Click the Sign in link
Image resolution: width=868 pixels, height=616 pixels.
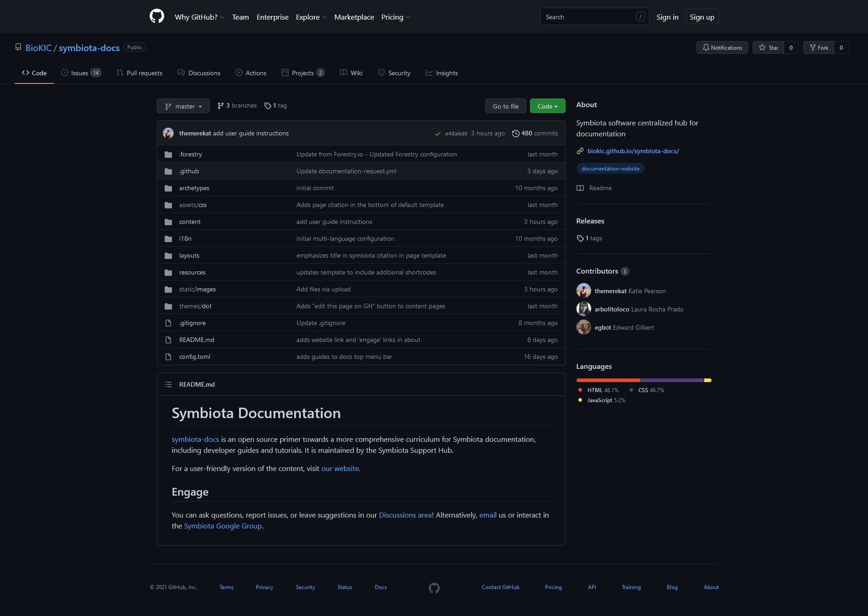[667, 17]
